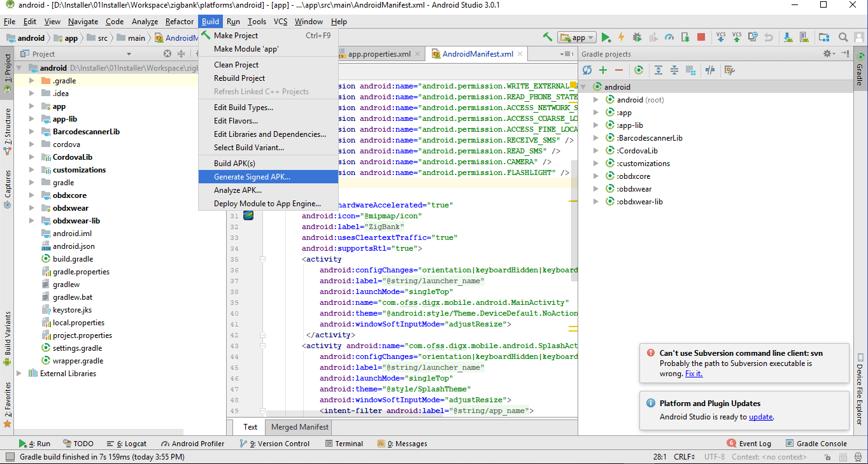Hide the Gradle projects panel arrow icon
The width and height of the screenshot is (868, 464).
(845, 53)
